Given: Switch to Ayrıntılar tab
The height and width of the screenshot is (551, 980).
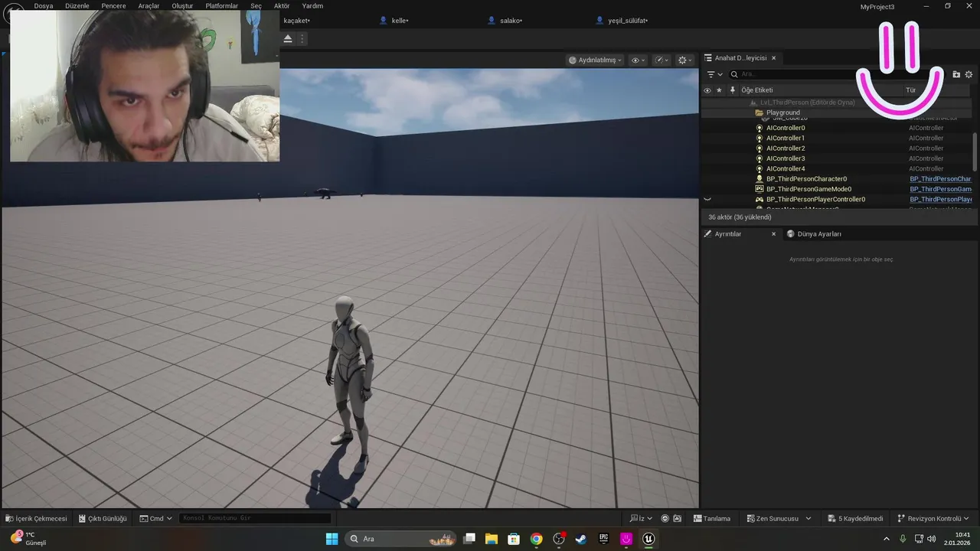Looking at the screenshot, I should click(x=727, y=234).
